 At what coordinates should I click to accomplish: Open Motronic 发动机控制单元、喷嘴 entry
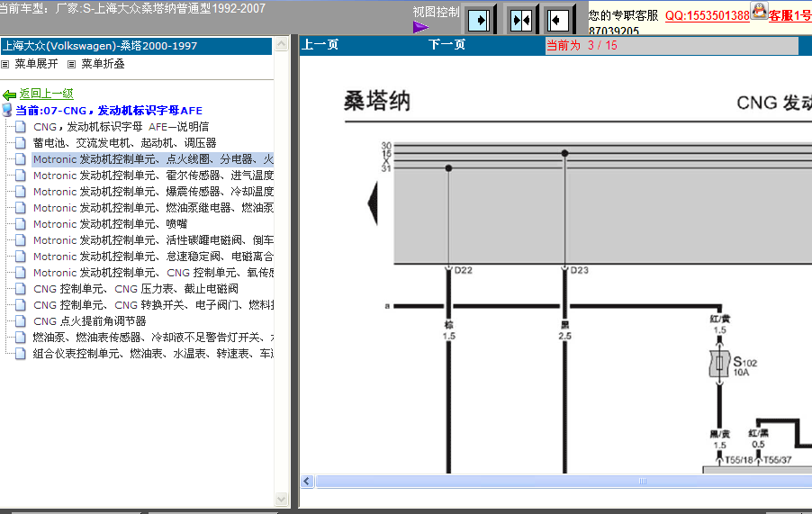click(x=111, y=224)
